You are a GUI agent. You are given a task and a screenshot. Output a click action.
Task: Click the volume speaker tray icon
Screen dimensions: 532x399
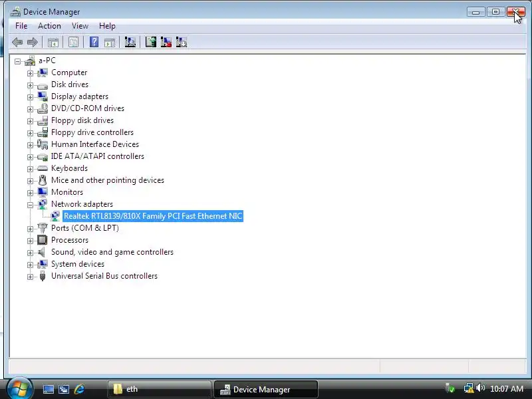480,388
